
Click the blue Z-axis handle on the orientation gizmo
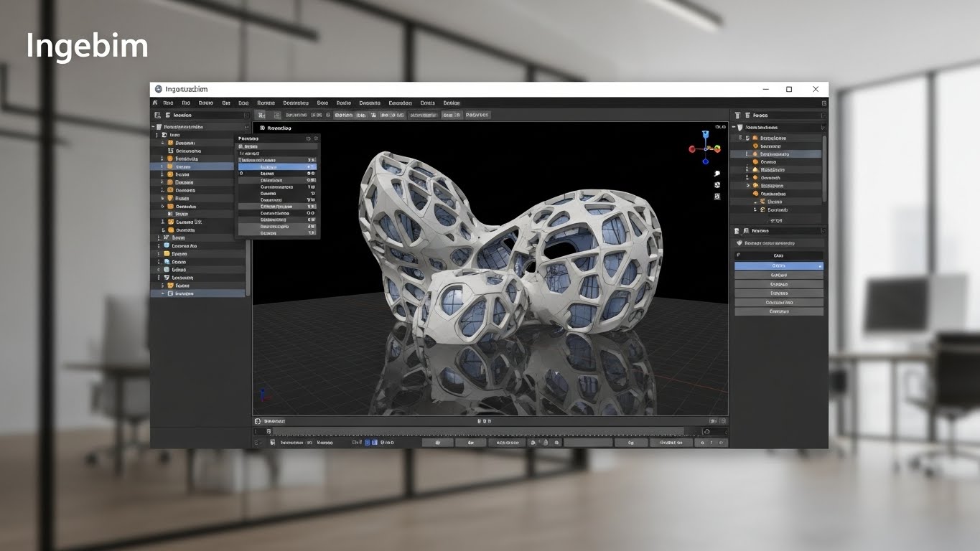(706, 133)
